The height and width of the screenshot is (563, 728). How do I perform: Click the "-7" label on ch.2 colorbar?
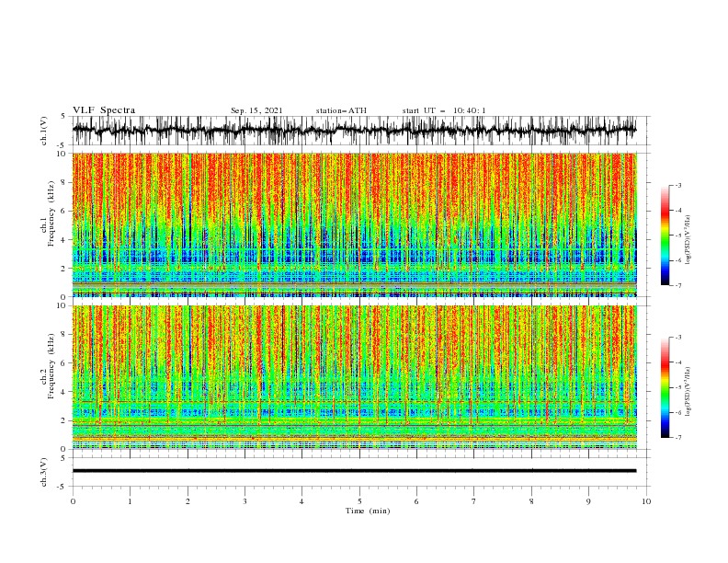(678, 438)
